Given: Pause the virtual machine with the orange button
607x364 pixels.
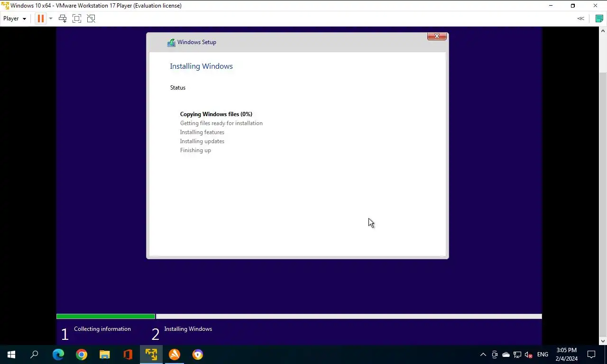Looking at the screenshot, I should pyautogui.click(x=40, y=18).
